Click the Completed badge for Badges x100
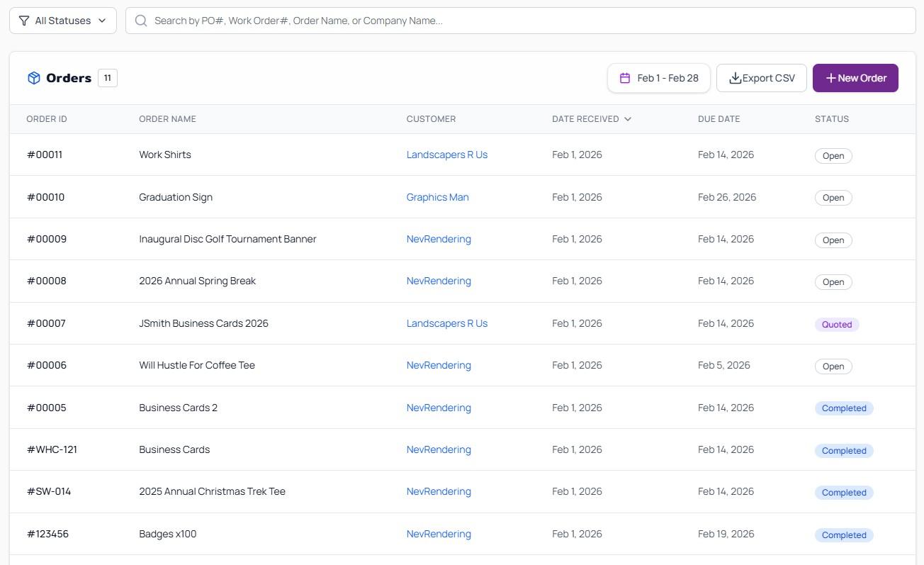Image resolution: width=924 pixels, height=565 pixels. [843, 535]
